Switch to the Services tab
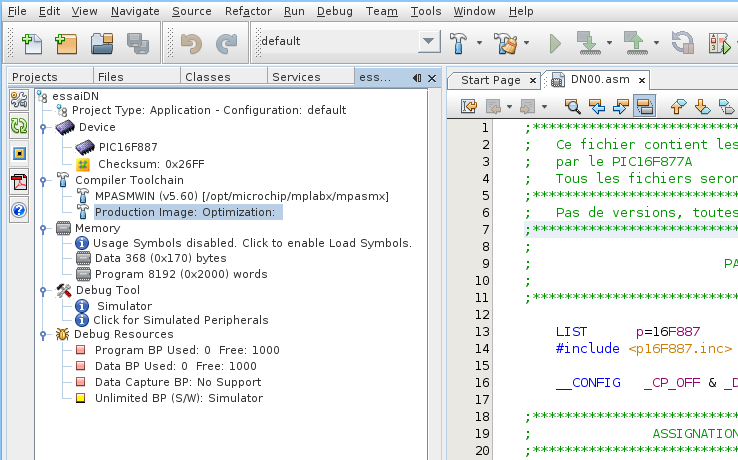Screen dimensions: 738x460 click(x=296, y=77)
